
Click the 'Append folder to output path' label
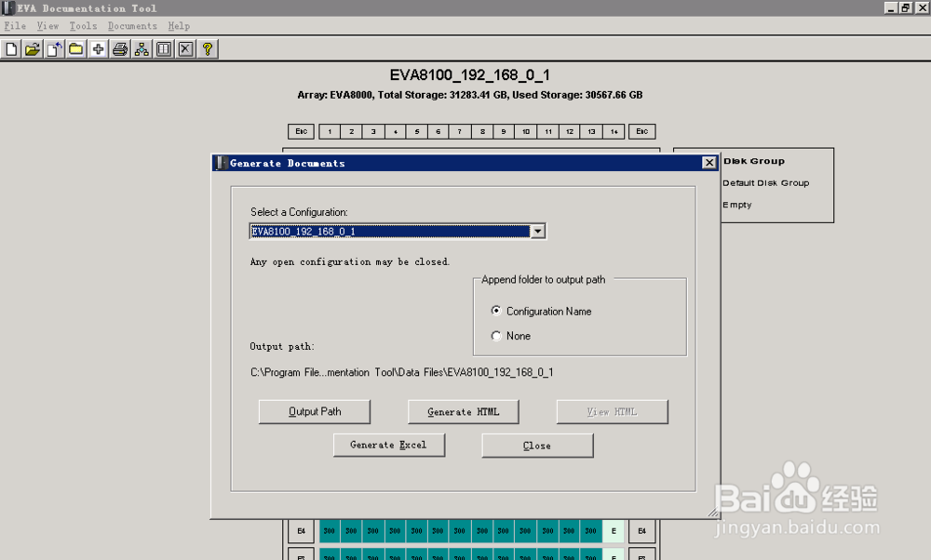pos(544,279)
